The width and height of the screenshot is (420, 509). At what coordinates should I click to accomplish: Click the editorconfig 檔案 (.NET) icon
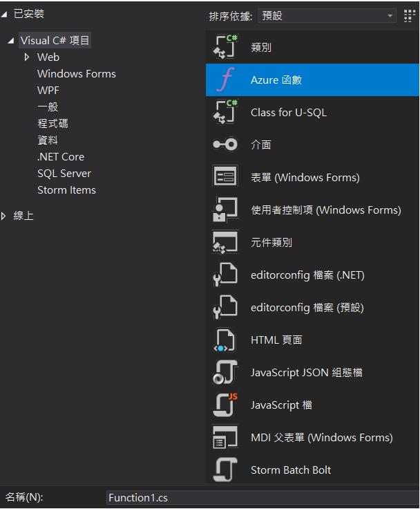[225, 275]
